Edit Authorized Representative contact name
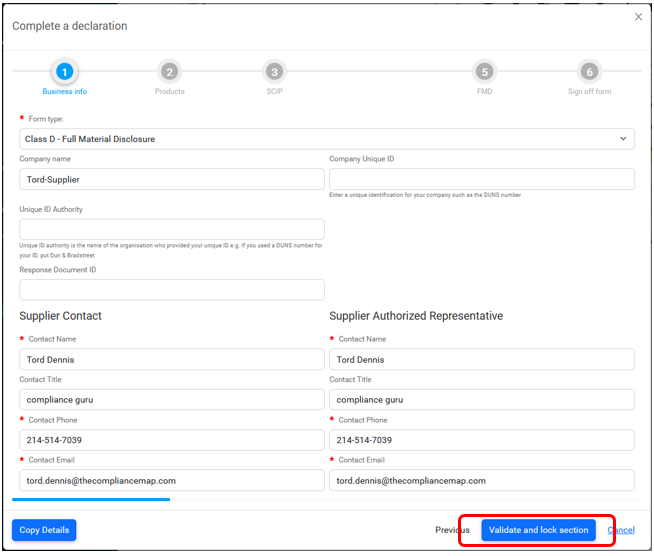 pyautogui.click(x=481, y=360)
